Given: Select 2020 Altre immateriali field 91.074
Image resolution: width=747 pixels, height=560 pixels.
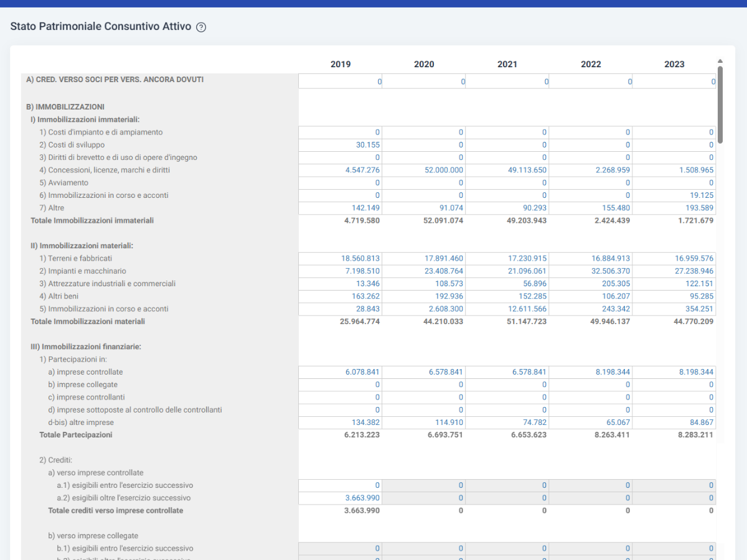Looking at the screenshot, I should click(424, 208).
